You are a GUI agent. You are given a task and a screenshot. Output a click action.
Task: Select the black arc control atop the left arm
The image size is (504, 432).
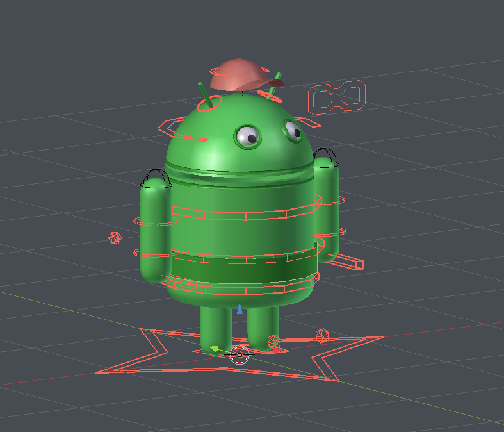(156, 179)
